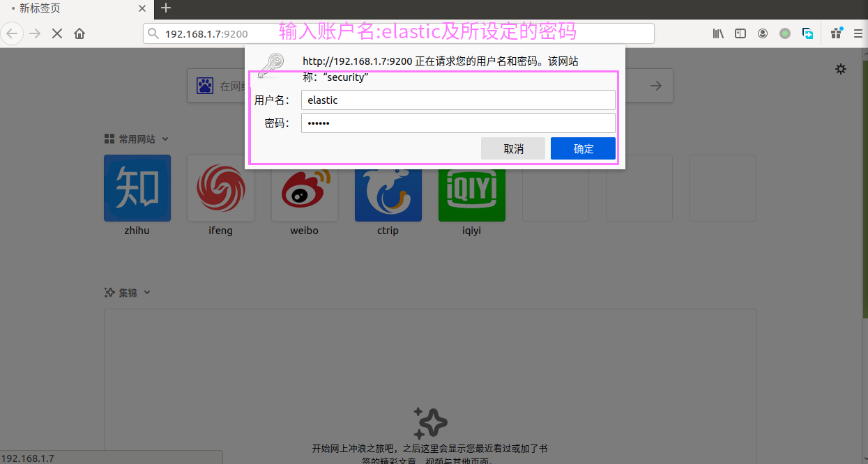
Task: Click the green circle extension icon
Action: point(785,33)
